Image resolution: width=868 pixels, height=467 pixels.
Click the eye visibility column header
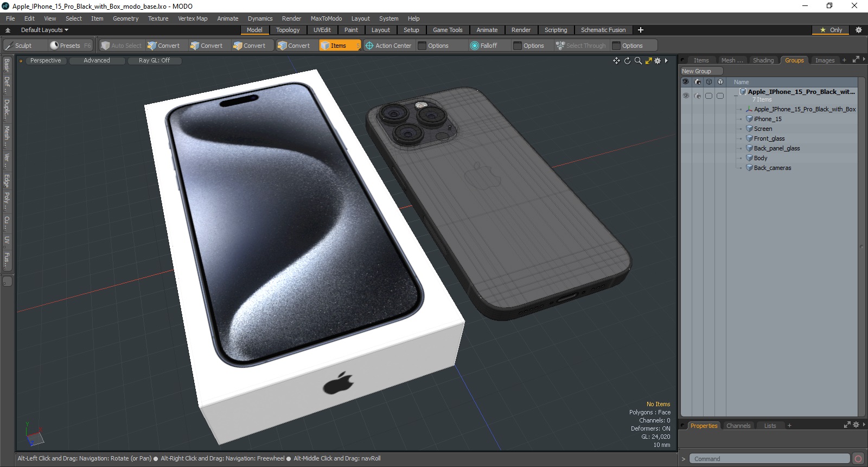pyautogui.click(x=686, y=82)
